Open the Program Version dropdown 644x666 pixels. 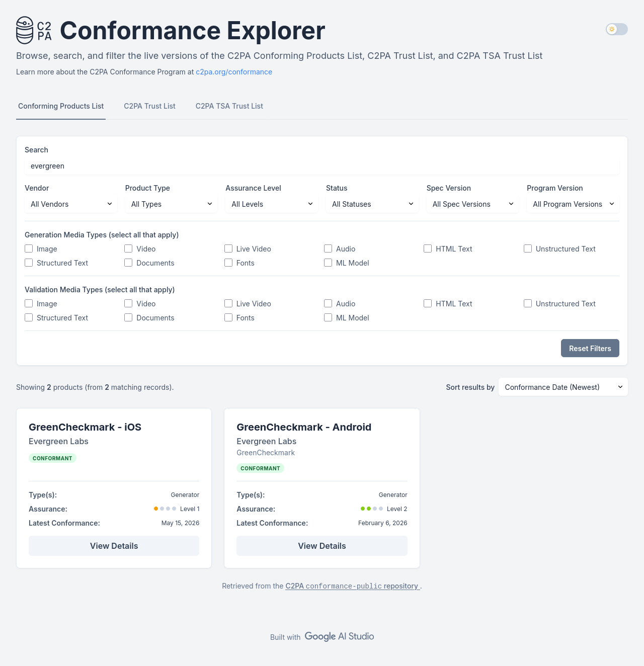point(573,204)
